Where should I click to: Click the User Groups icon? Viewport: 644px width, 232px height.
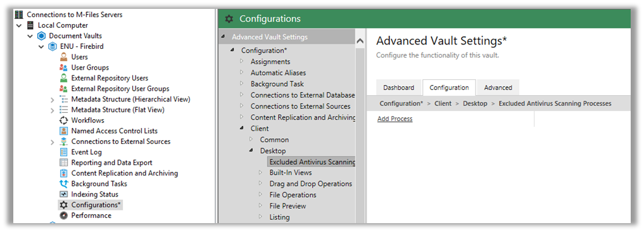click(x=64, y=67)
